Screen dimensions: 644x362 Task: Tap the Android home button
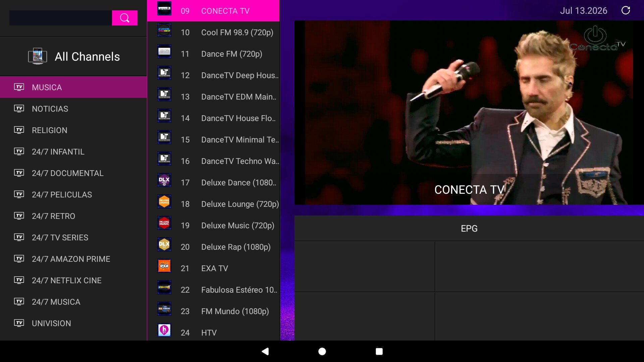(322, 351)
